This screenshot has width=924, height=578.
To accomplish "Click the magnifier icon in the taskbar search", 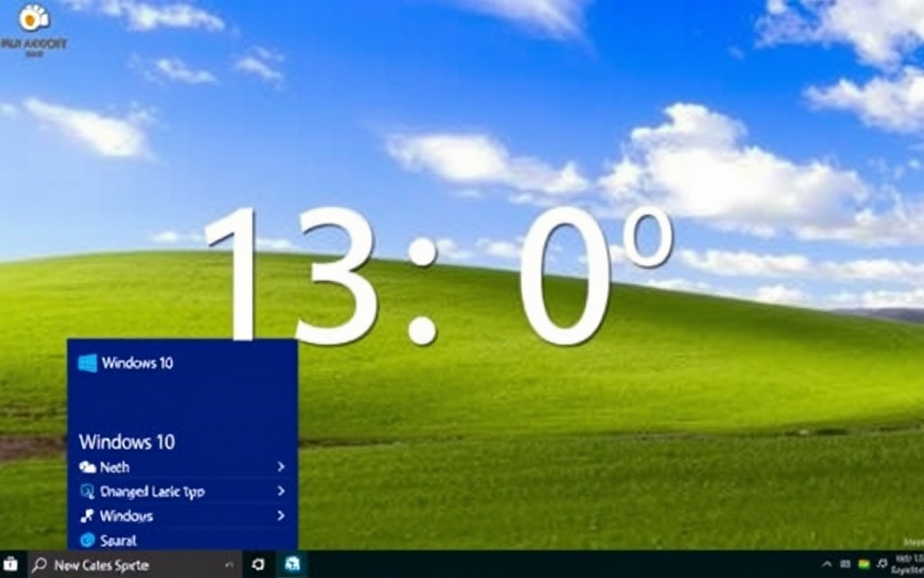I will point(39,564).
